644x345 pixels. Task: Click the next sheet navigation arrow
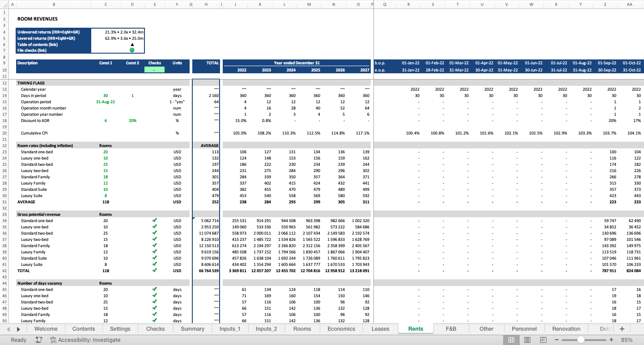pos(18,329)
